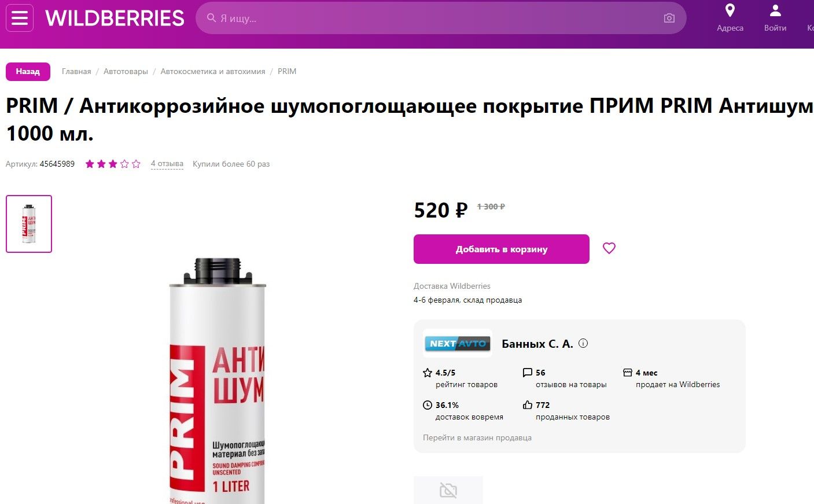Click the NEXT AVTO seller logo
Screen dimensions: 814x504
(458, 343)
